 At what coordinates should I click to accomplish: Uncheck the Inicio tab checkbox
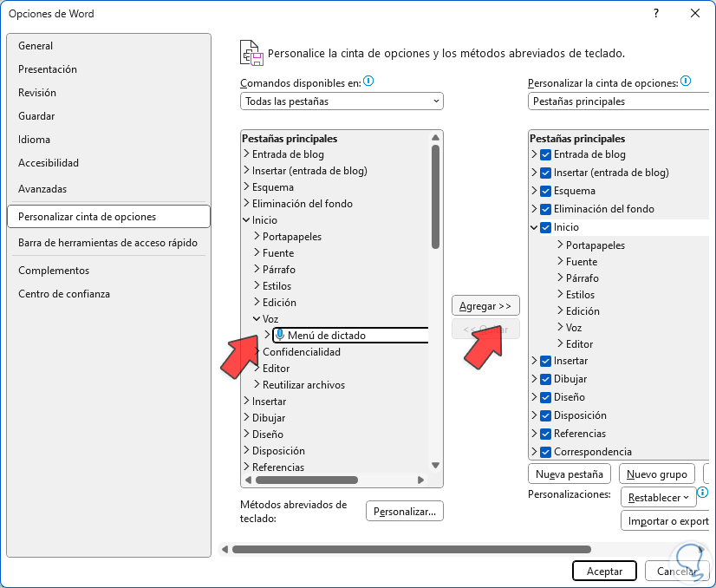(545, 227)
